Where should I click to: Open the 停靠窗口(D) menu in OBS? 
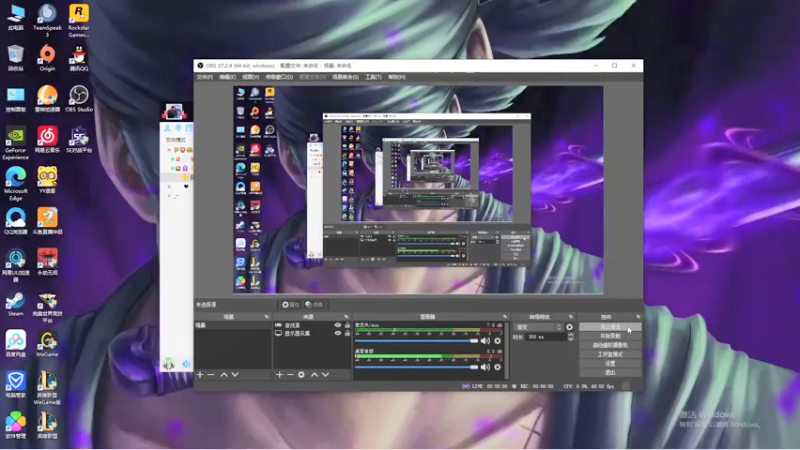coord(279,77)
